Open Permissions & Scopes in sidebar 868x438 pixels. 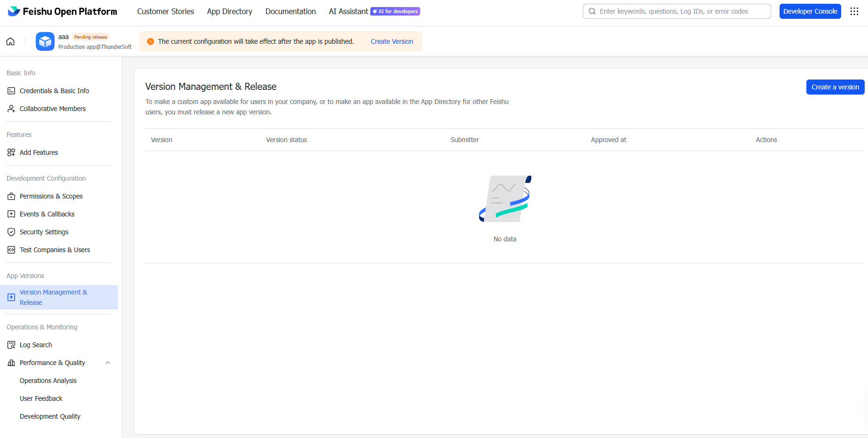tap(51, 196)
